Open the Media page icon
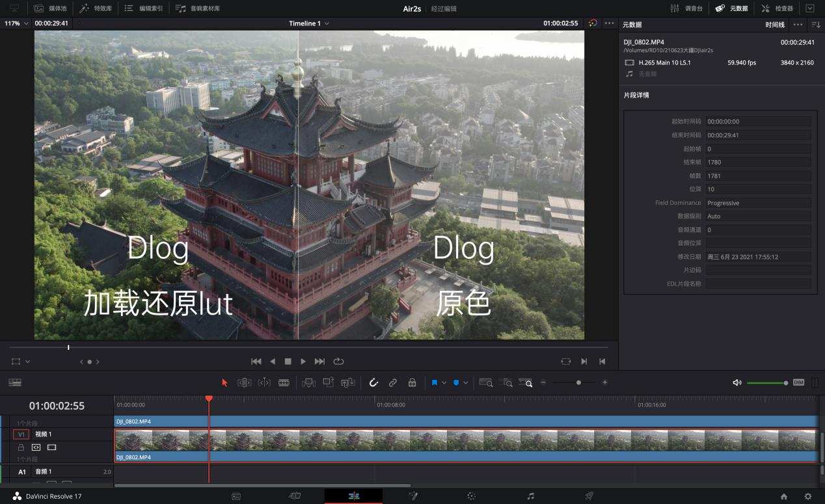The height and width of the screenshot is (504, 825). (236, 496)
